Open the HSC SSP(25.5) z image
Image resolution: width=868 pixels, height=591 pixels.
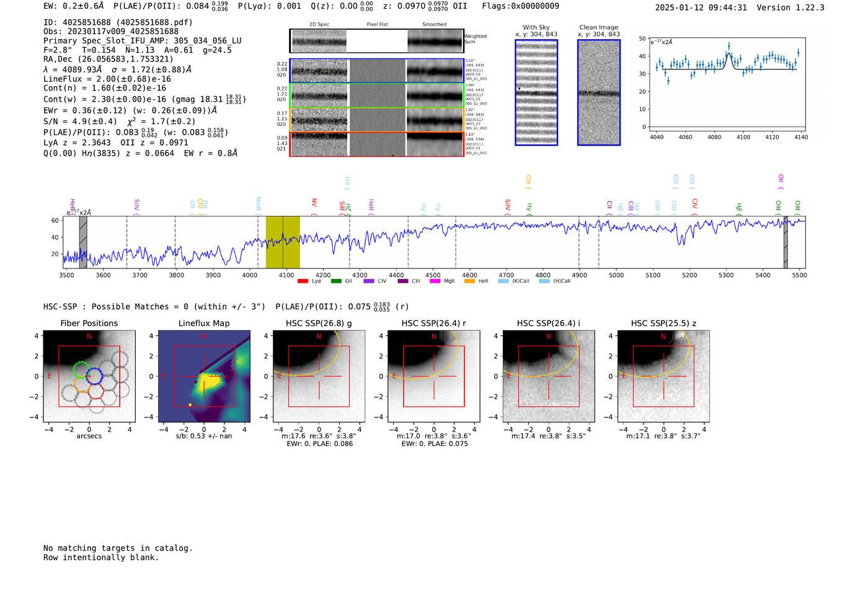coord(663,376)
